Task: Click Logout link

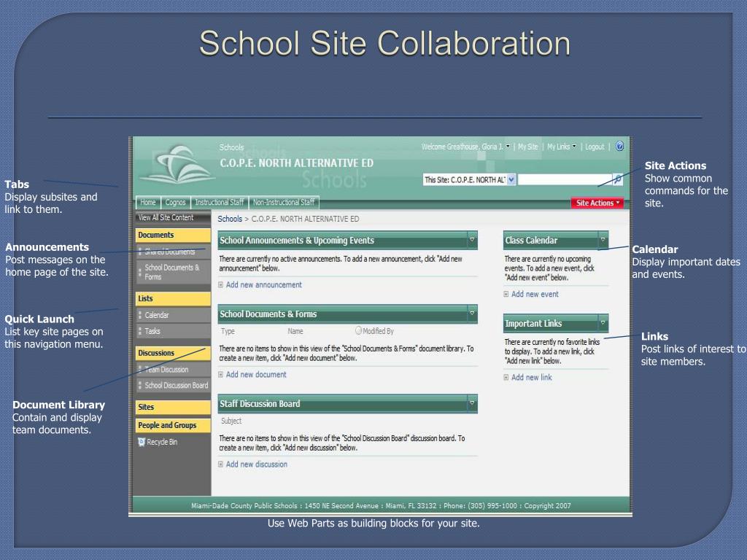Action: point(595,147)
